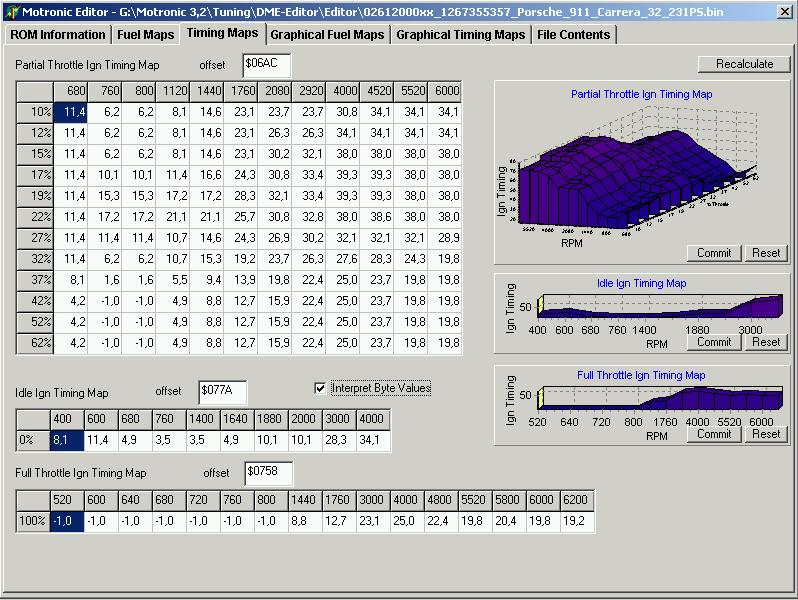Select 25,0 cell in full throttle map
Viewport: 798px width, 600px height.
pos(408,522)
